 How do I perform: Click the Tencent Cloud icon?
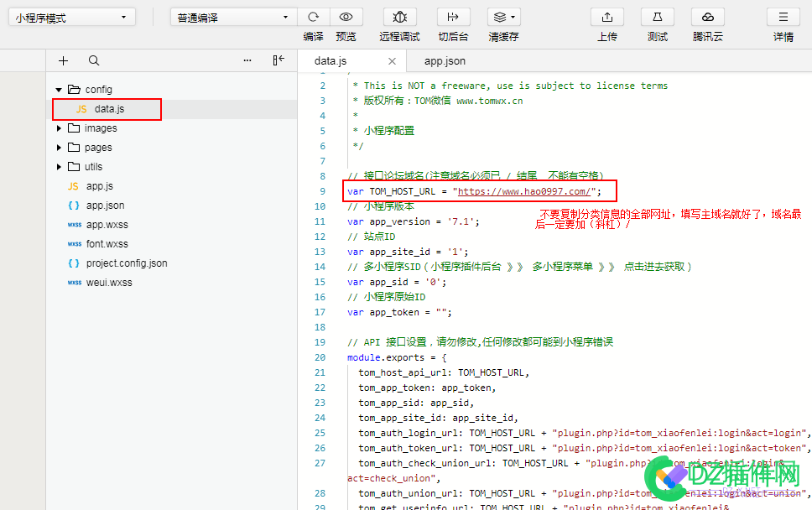coord(708,17)
